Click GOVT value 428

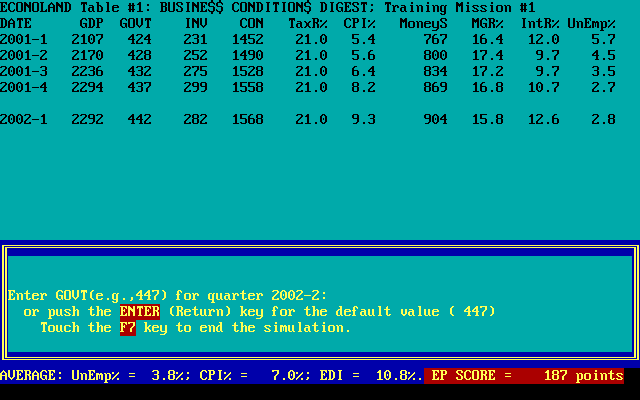pos(140,56)
